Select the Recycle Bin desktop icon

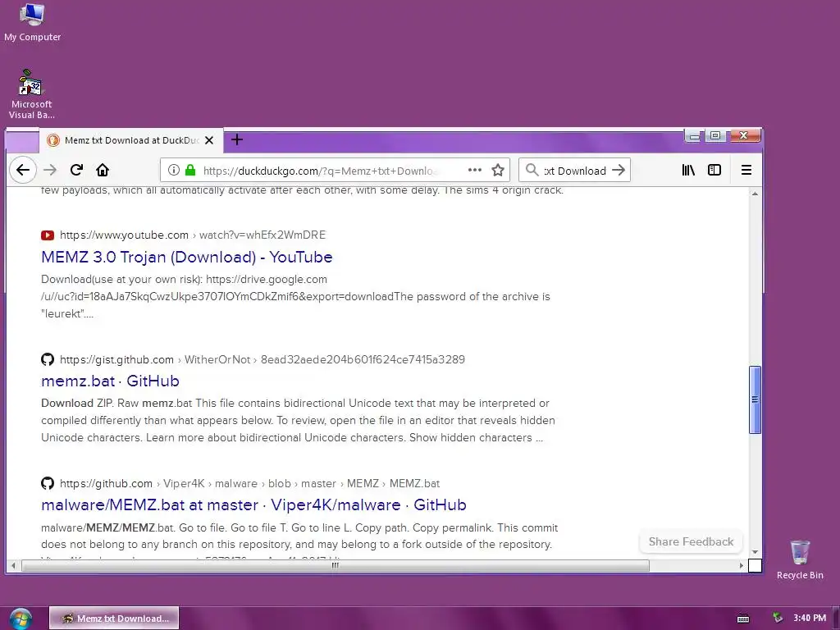click(x=800, y=559)
